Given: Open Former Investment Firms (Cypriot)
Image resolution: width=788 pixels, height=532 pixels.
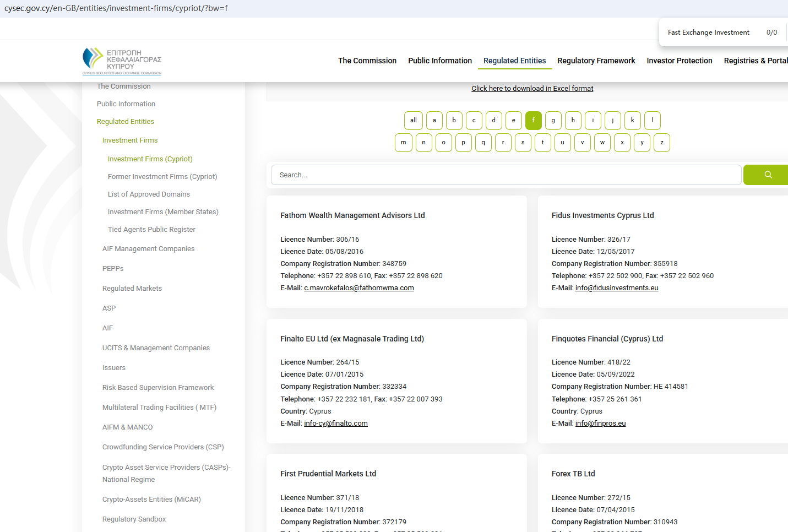Looking at the screenshot, I should [162, 177].
